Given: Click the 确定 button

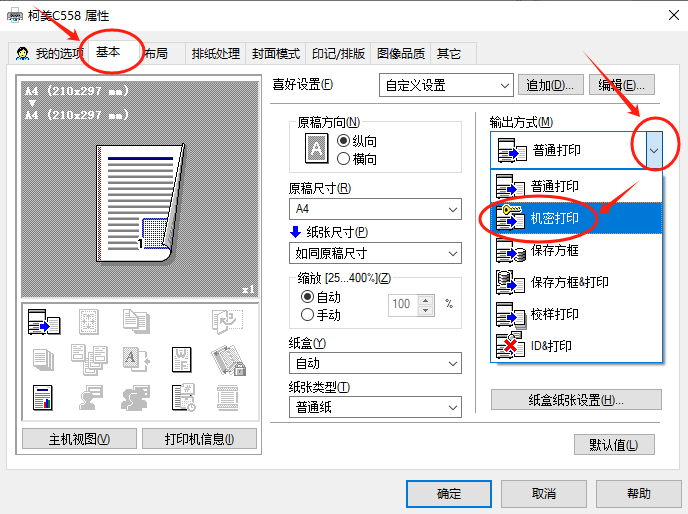Looking at the screenshot, I should 449,493.
